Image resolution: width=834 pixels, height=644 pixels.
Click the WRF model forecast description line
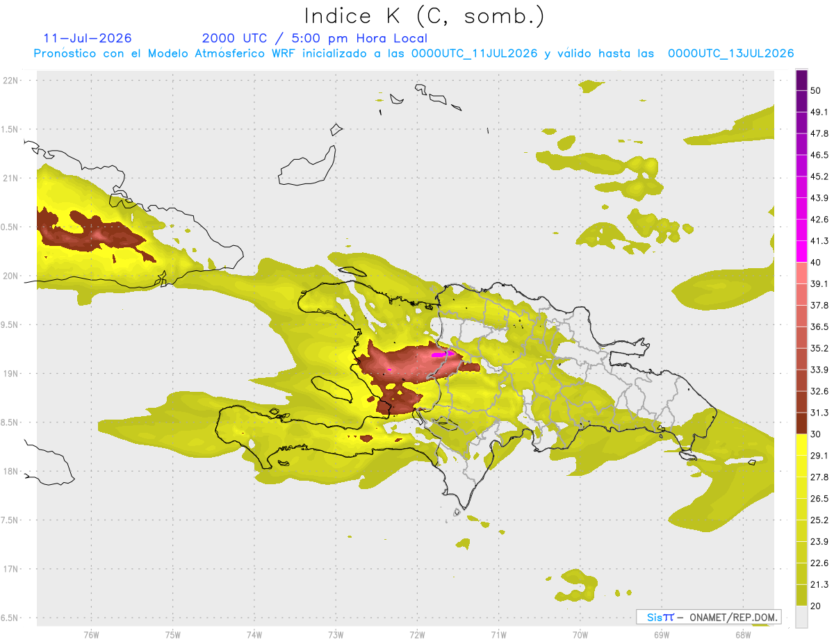[414, 53]
